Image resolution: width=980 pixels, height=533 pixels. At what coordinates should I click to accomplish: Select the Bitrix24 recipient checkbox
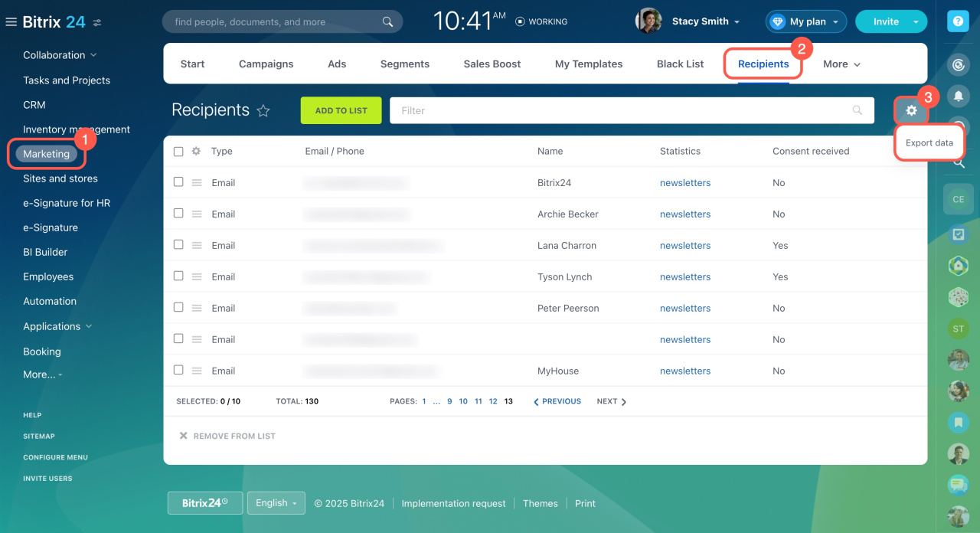pyautogui.click(x=178, y=182)
